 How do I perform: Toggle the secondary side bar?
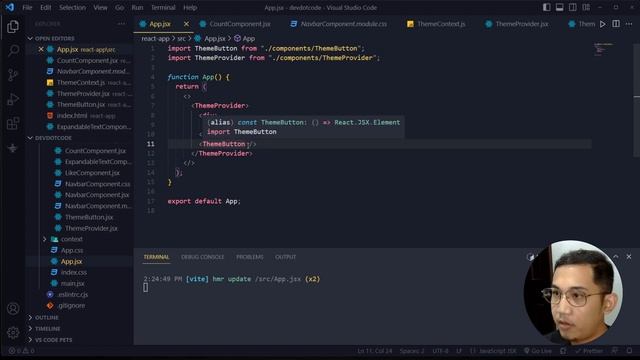(x=573, y=7)
